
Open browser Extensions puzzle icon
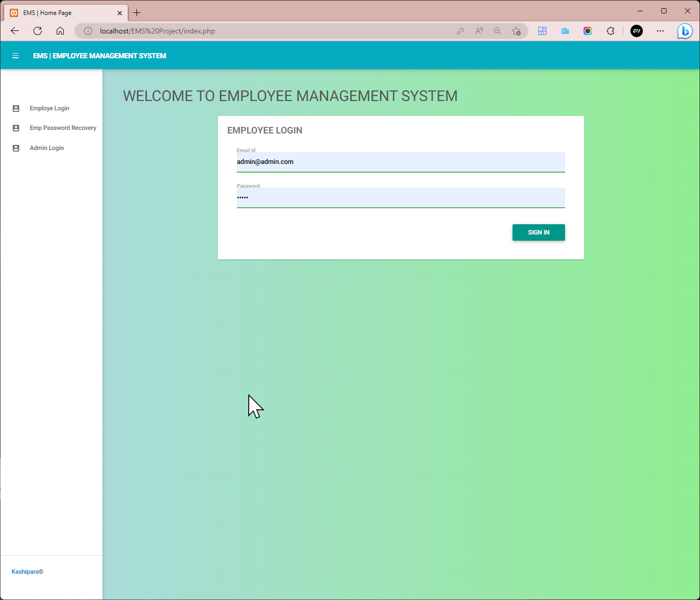[x=611, y=31]
